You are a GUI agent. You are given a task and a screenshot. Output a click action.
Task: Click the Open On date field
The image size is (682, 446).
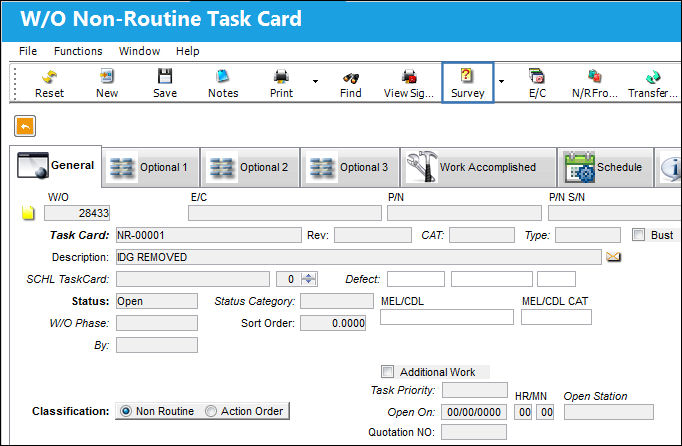474,412
